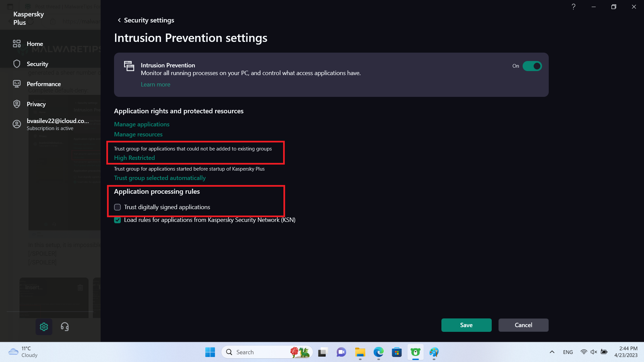Open the Security section in sidebar
Screen dimensions: 644x362
click(x=37, y=64)
